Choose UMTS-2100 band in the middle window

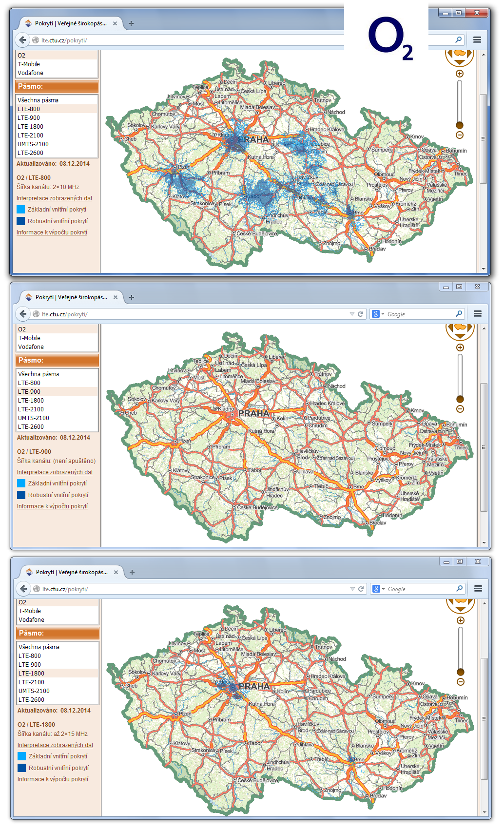tap(58, 418)
